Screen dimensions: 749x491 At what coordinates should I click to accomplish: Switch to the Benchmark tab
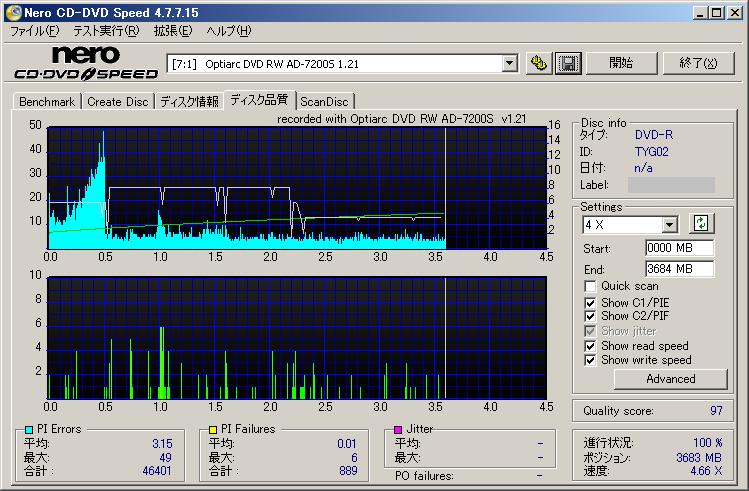tap(47, 102)
